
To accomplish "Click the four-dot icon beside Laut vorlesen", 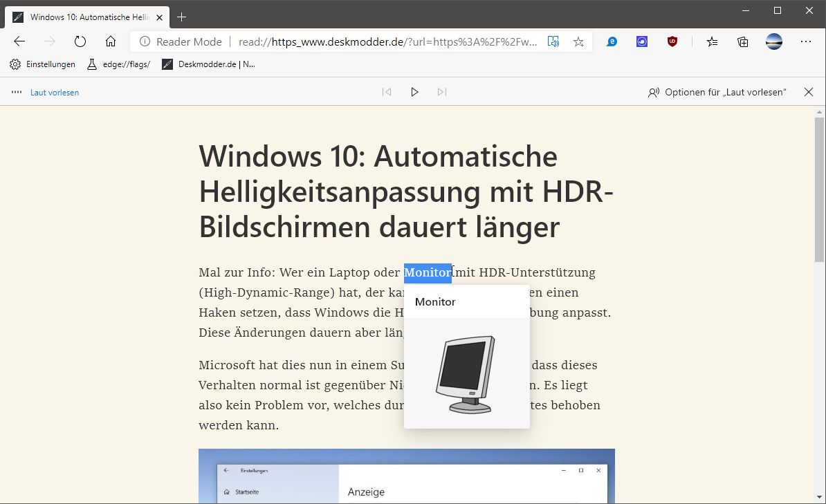I will (x=17, y=92).
